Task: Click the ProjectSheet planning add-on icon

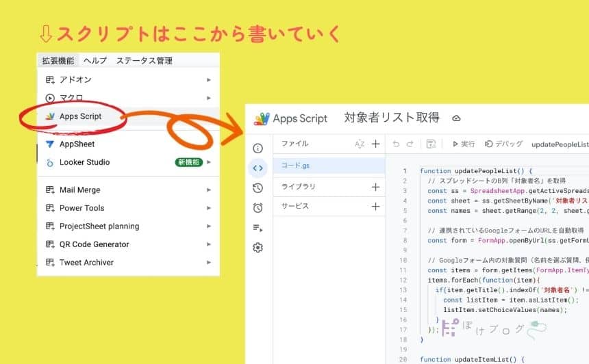Action: coord(50,226)
